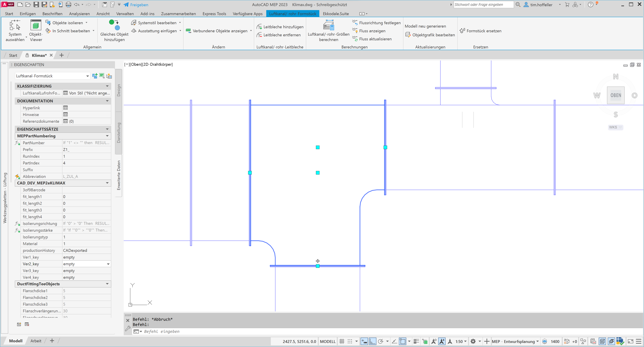The width and height of the screenshot is (644, 347).
Task: Open the System auswählen tool
Action: click(x=15, y=31)
